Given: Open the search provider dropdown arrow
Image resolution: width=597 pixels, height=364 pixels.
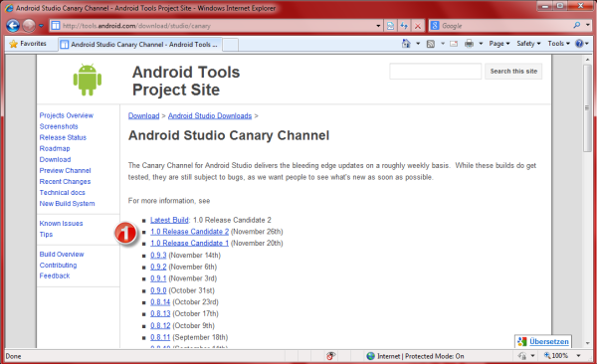Looking at the screenshot, I should (588, 26).
